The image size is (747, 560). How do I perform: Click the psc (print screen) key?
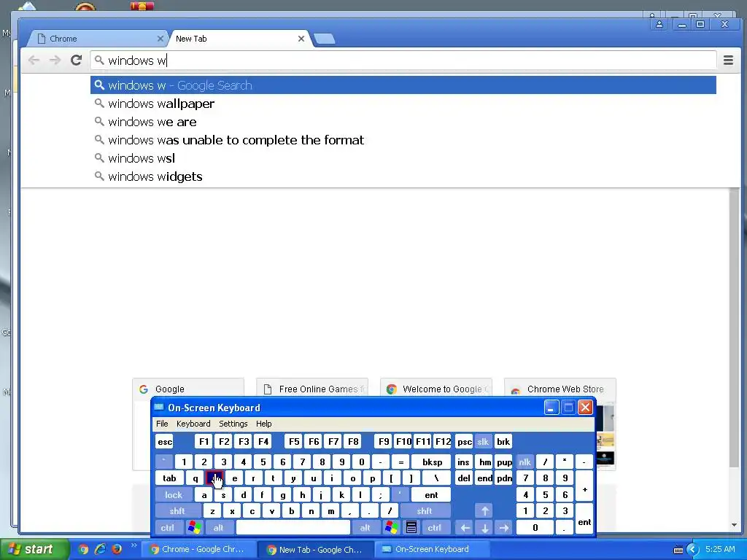point(464,441)
